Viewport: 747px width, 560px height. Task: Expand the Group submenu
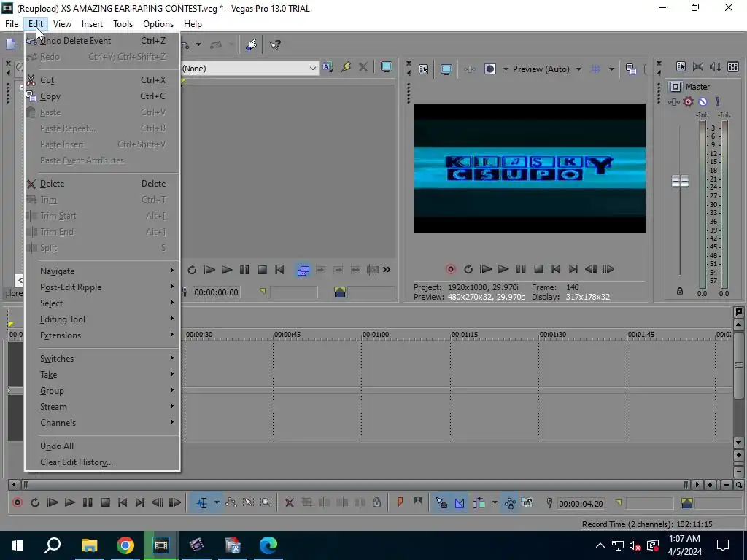[x=102, y=391]
